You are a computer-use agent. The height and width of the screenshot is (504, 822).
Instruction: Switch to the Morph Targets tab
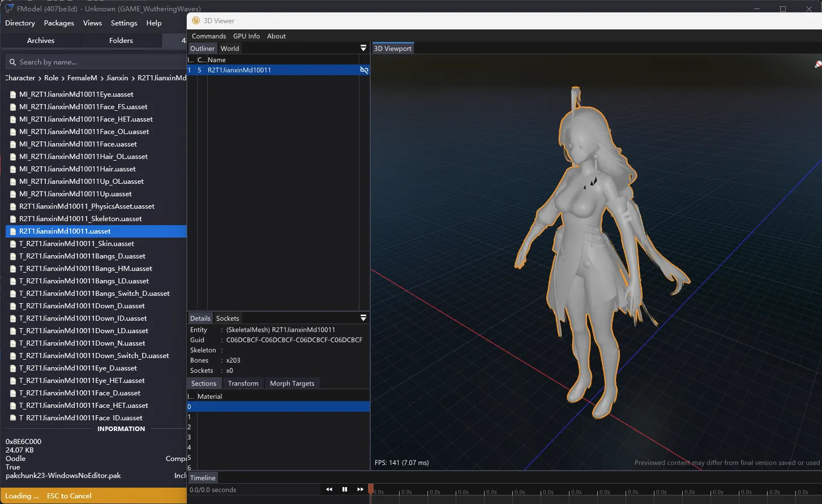[292, 384]
